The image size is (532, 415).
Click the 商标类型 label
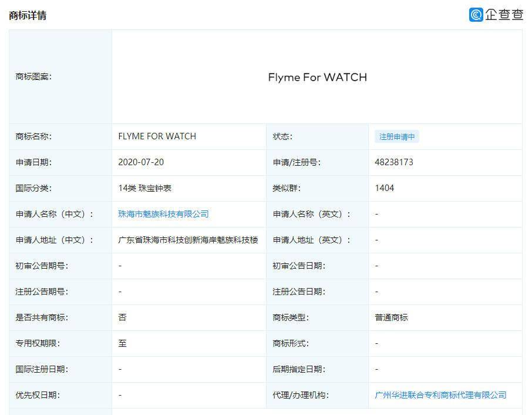(291, 317)
